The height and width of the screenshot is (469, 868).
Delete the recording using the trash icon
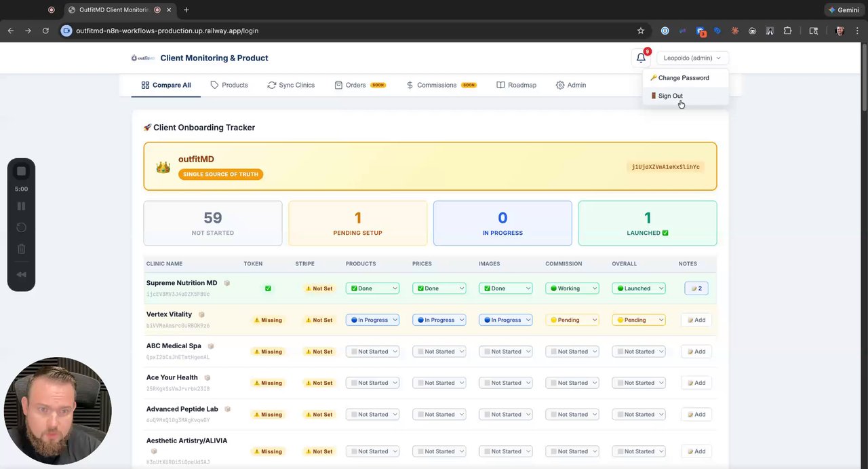click(21, 249)
